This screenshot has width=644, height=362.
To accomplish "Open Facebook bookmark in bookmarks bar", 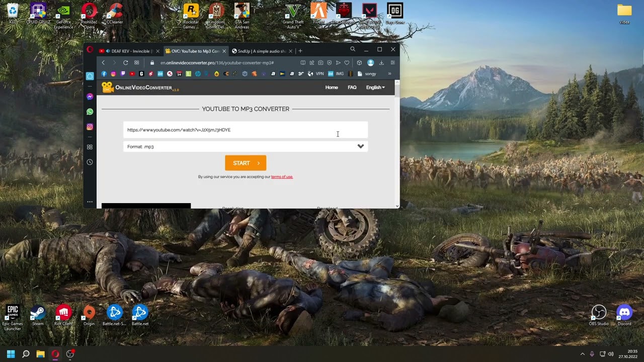I will click(104, 74).
